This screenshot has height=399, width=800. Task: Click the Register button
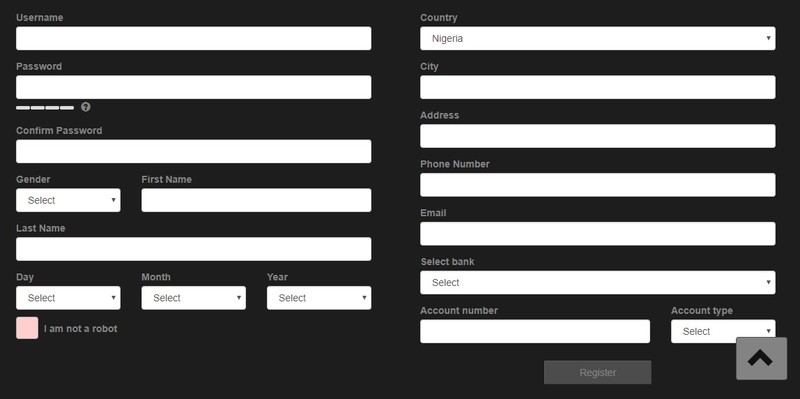click(597, 372)
